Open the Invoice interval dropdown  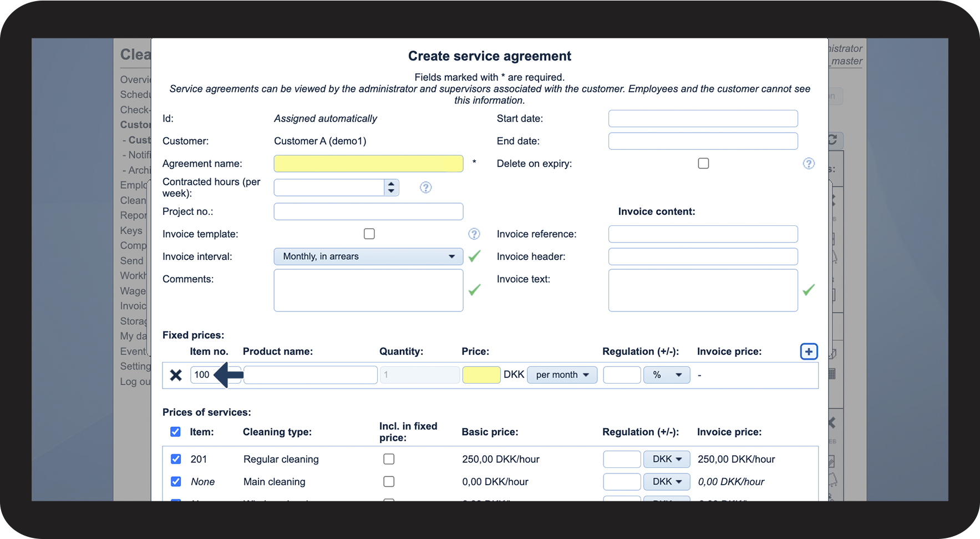click(x=368, y=256)
